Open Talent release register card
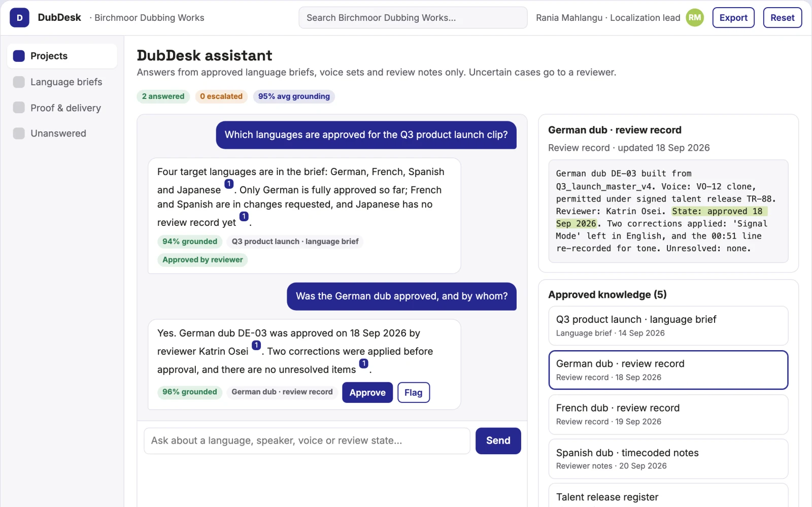The image size is (812, 507). tap(668, 496)
